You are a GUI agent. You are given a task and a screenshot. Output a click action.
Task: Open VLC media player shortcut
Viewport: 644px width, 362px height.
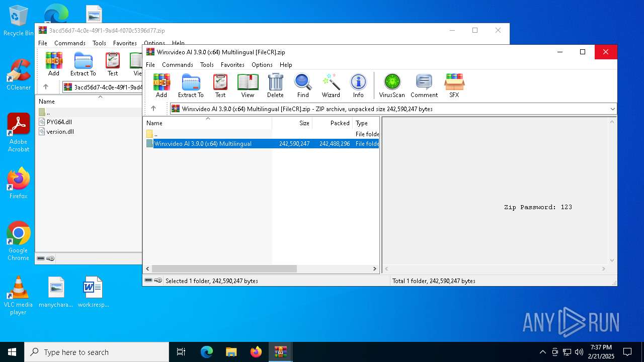[18, 295]
